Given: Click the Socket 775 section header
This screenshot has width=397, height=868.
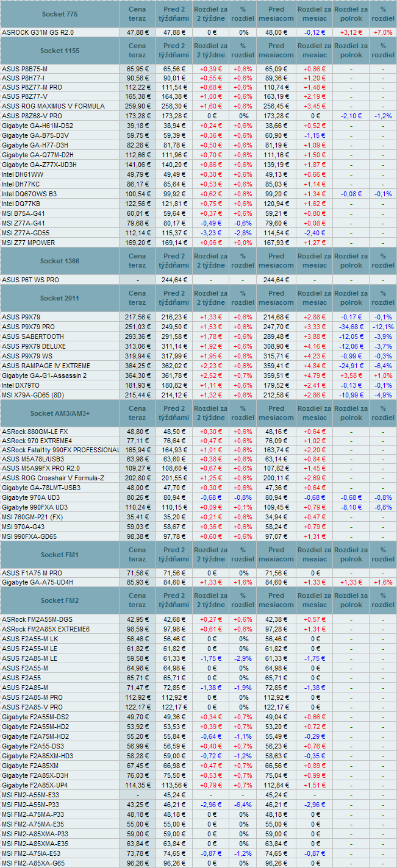Looking at the screenshot, I should point(59,13).
